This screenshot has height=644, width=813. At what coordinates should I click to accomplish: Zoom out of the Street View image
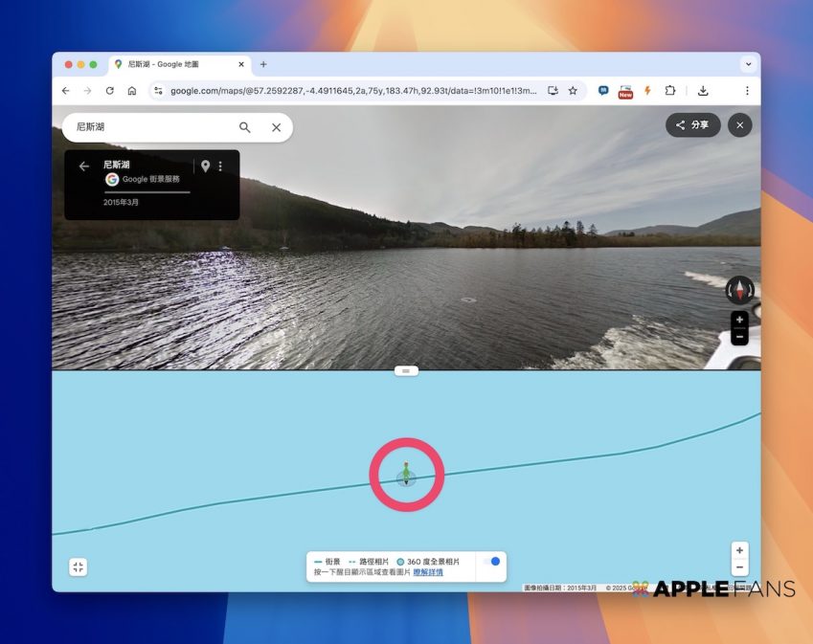coord(739,337)
